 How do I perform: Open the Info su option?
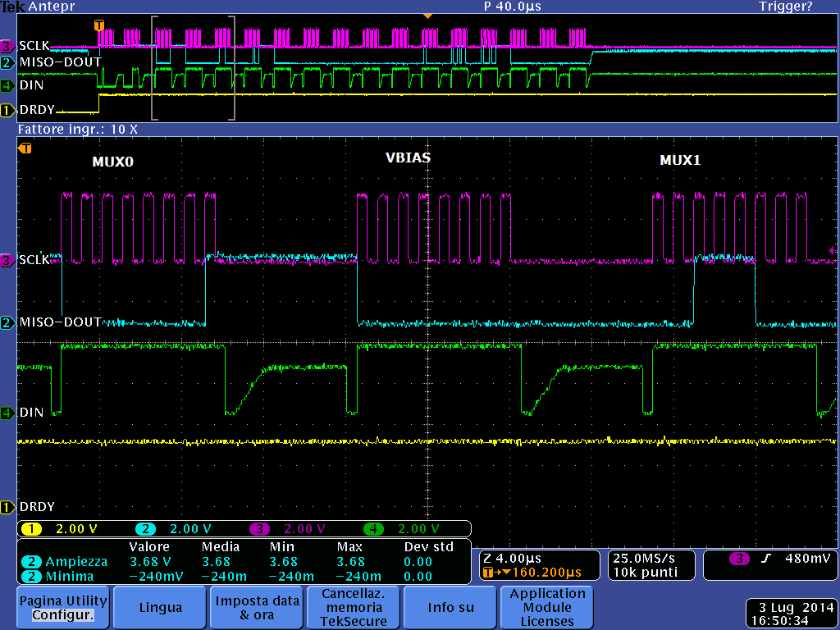click(450, 608)
